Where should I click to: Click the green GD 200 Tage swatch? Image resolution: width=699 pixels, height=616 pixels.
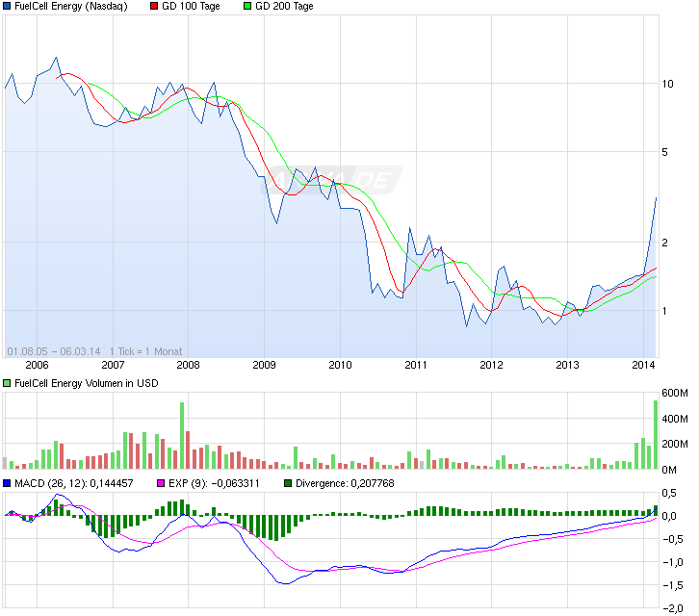(247, 6)
